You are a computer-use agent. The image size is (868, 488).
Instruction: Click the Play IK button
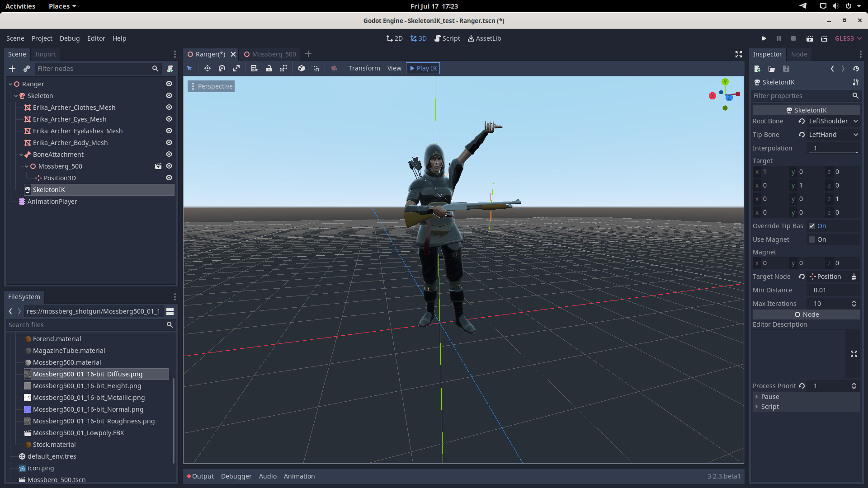coord(423,68)
